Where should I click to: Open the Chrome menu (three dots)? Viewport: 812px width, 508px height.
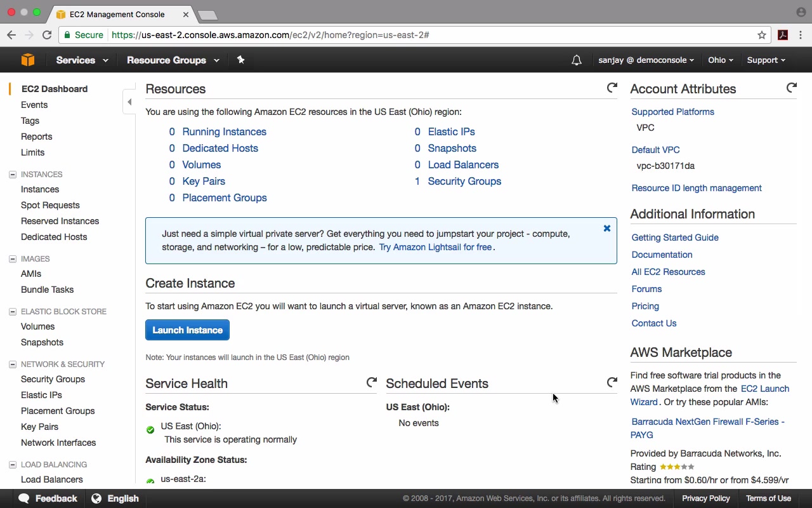[x=801, y=35]
